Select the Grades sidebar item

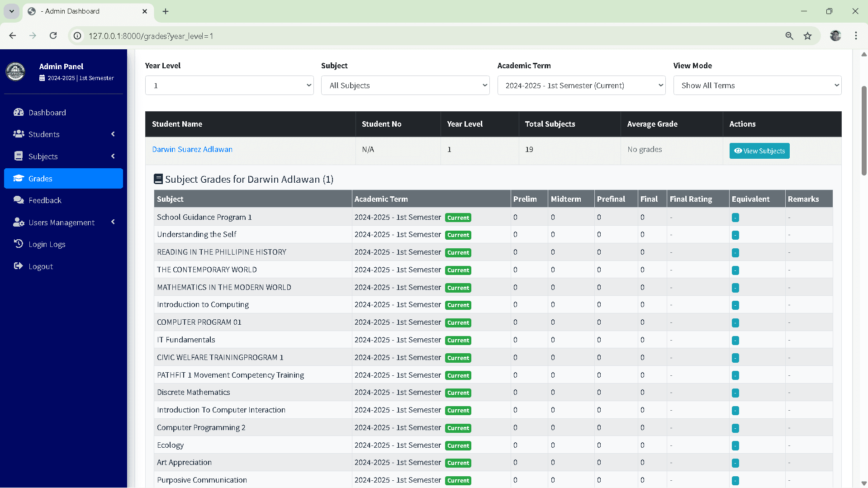pyautogui.click(x=63, y=179)
